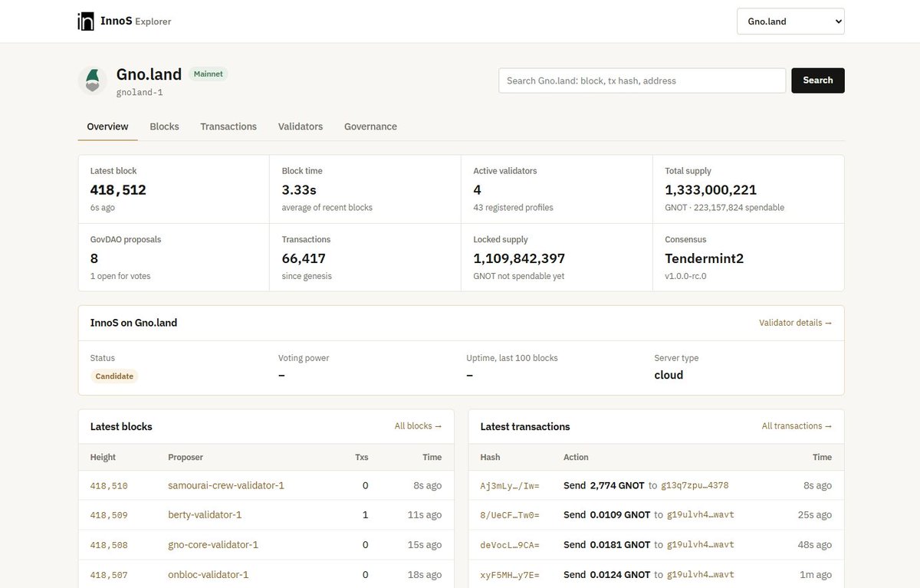Open transaction hash Aj3mLy…/Iw=
Screen dimensions: 920x588
click(x=510, y=485)
